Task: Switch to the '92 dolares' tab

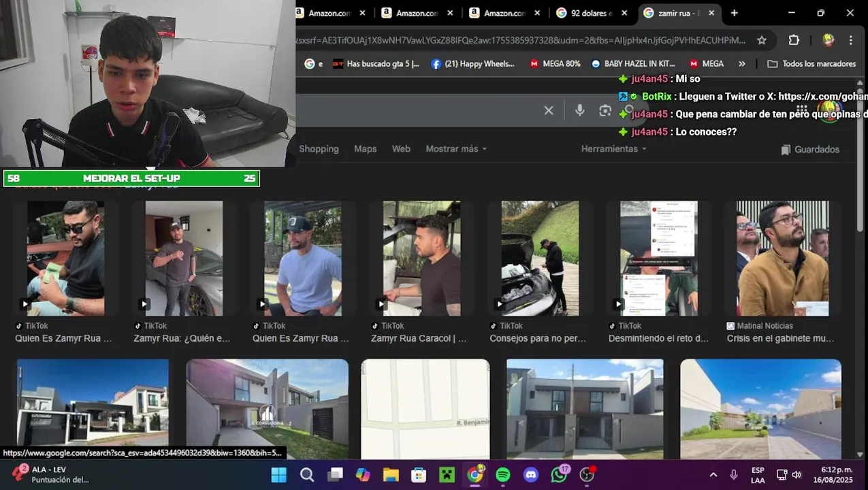Action: point(585,13)
